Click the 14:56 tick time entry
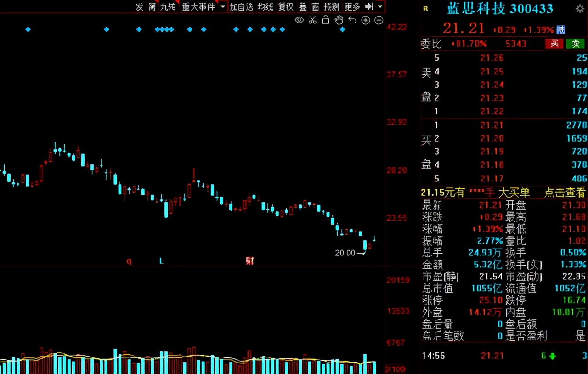The height and width of the screenshot is (374, 588). (433, 356)
